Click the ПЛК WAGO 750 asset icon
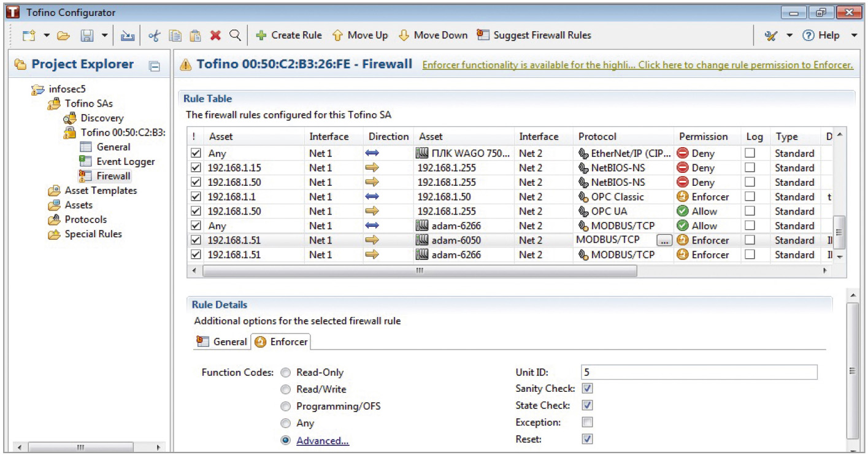The height and width of the screenshot is (455, 868). pyautogui.click(x=421, y=153)
